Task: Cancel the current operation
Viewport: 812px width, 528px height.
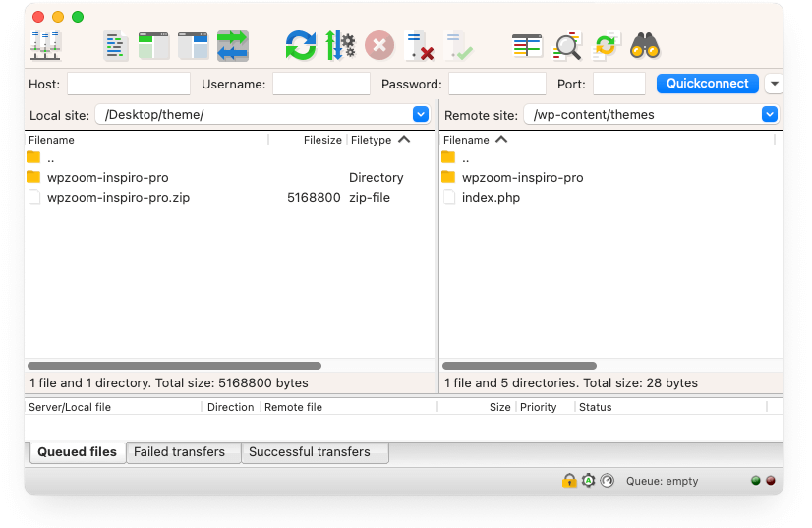Action: click(x=379, y=45)
